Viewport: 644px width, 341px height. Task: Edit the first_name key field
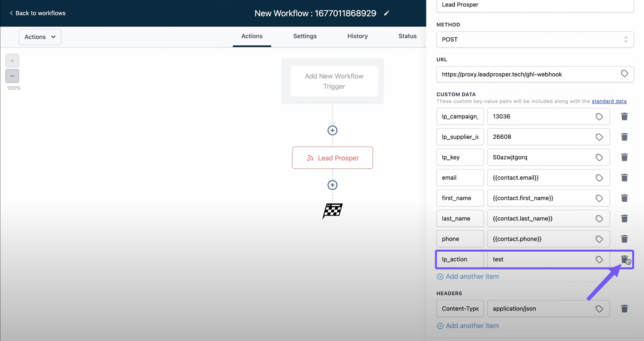[x=460, y=198]
